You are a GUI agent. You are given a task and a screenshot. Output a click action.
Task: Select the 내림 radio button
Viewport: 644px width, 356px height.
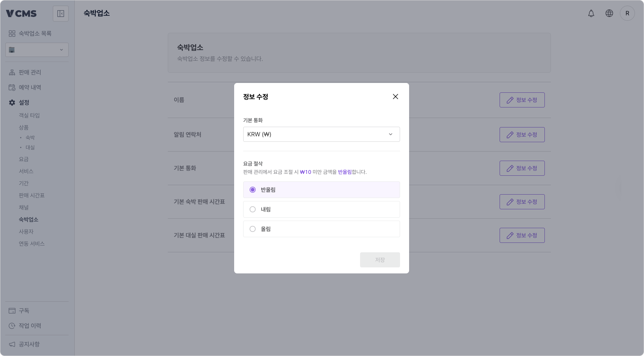(x=253, y=209)
